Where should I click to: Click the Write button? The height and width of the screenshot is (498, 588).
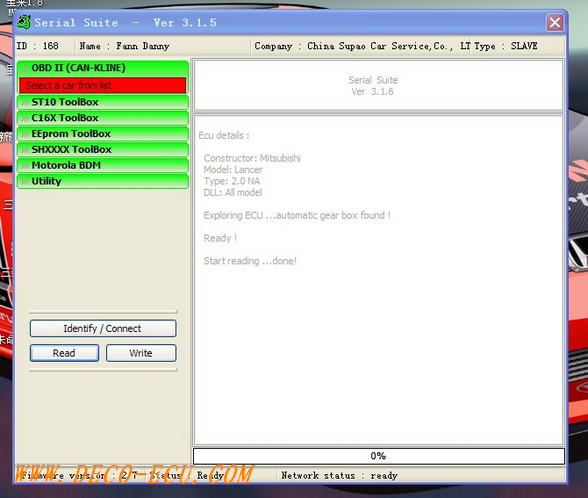click(141, 353)
